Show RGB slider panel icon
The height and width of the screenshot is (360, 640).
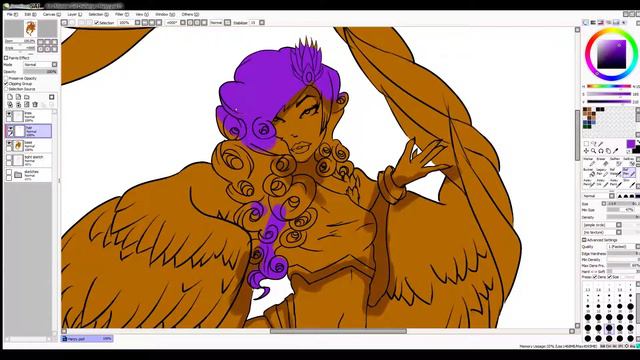pos(593,23)
